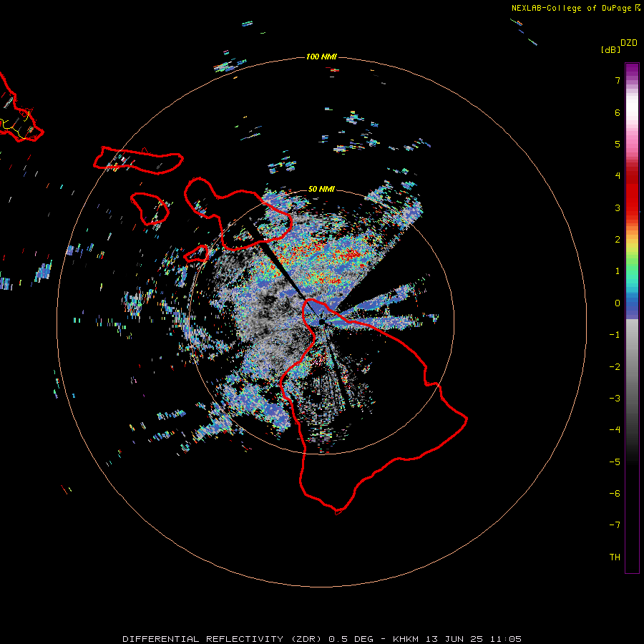Click the 6 value on the color scale
The image size is (644, 644).
(x=618, y=112)
